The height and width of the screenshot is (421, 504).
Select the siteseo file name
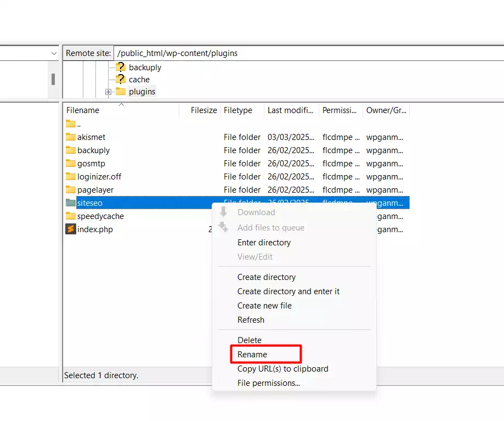coord(90,203)
